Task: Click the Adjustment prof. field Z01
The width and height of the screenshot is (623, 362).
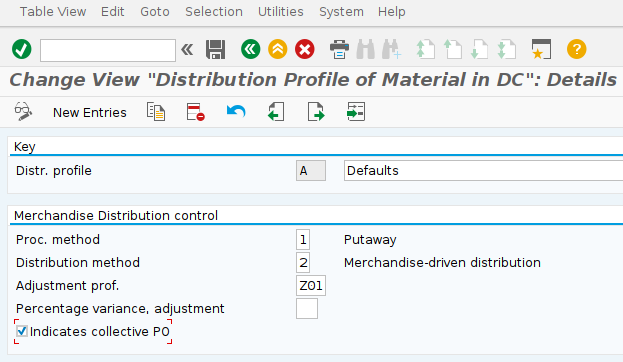Action: point(311,285)
